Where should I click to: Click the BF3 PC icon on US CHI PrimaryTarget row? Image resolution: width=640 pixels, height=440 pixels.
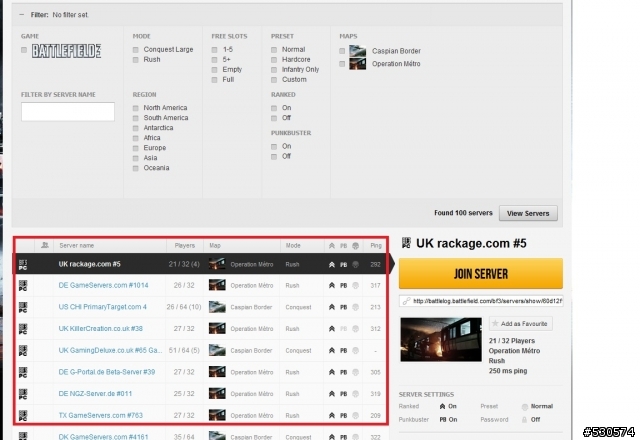[x=23, y=307]
